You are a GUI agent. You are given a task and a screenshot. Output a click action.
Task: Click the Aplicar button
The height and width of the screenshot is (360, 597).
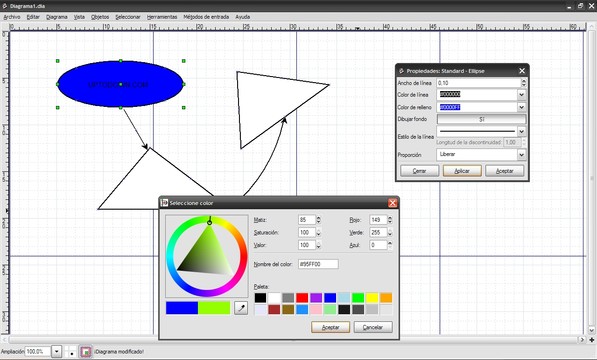462,171
